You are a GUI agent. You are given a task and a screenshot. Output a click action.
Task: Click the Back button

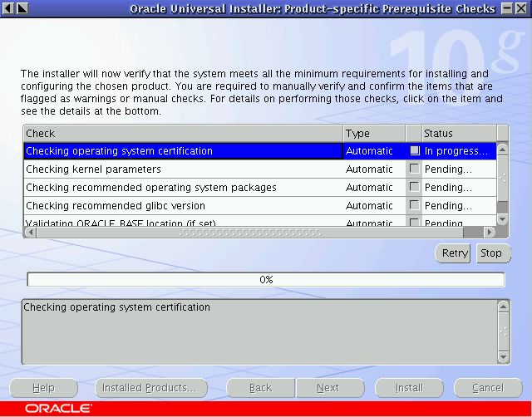tap(260, 388)
